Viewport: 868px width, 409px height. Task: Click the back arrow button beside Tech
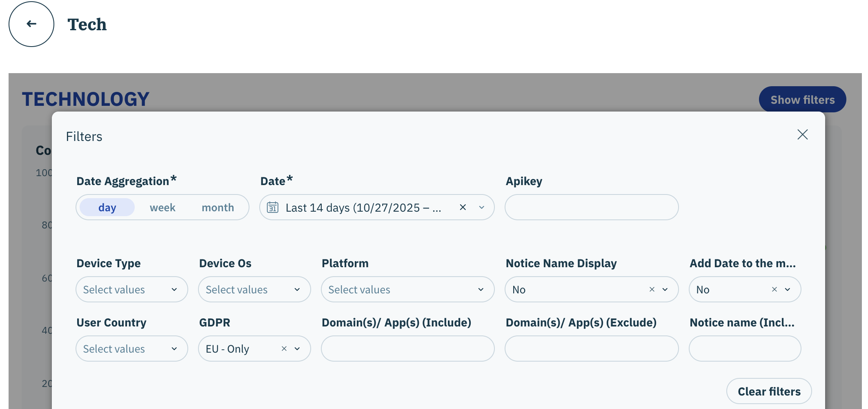(x=31, y=24)
